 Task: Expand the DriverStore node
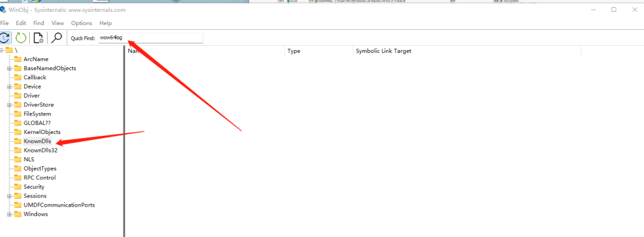click(9, 105)
